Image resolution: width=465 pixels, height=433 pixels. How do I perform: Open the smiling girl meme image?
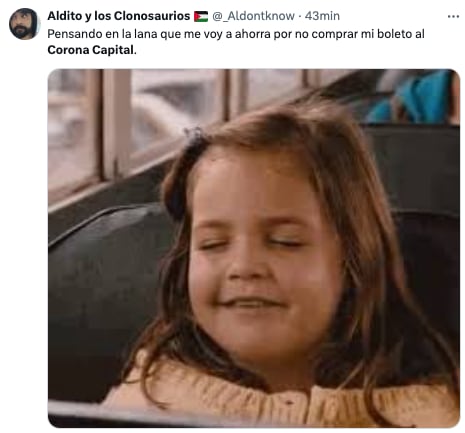(254, 248)
